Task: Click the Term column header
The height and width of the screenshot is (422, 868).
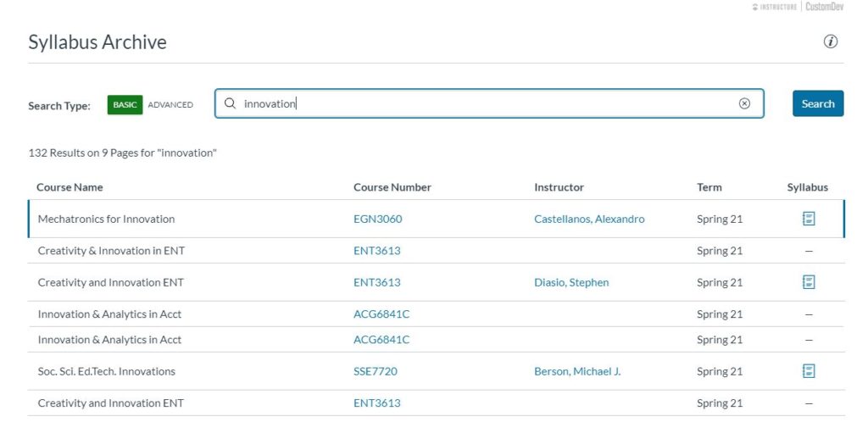Action: point(709,187)
